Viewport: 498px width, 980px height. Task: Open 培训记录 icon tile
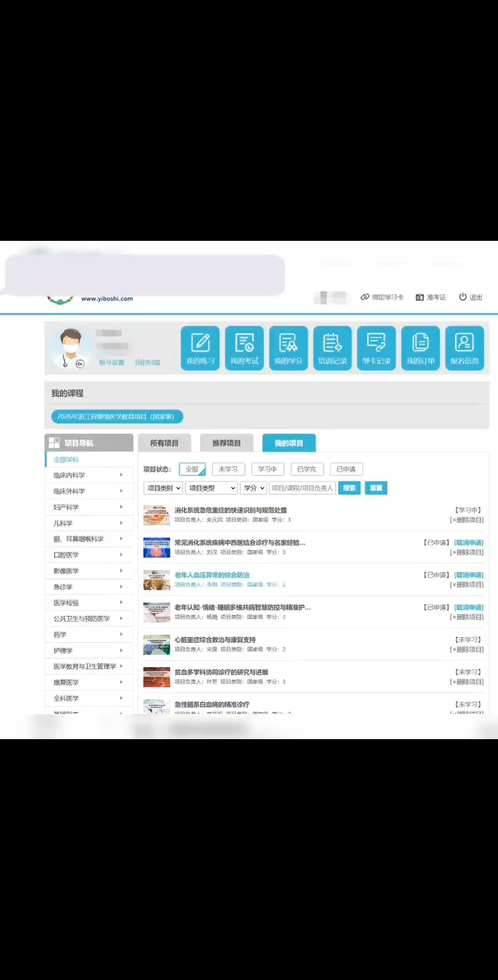332,348
